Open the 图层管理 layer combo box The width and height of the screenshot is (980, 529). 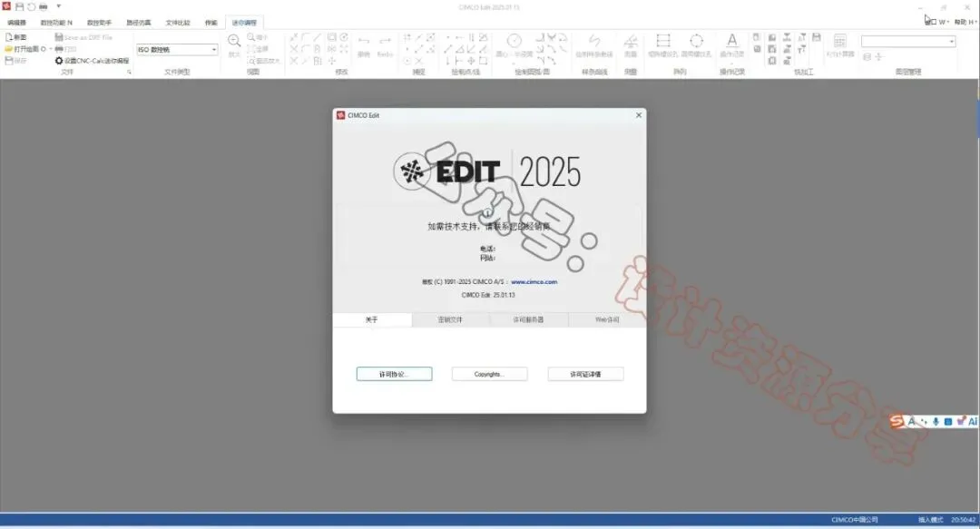(908, 41)
